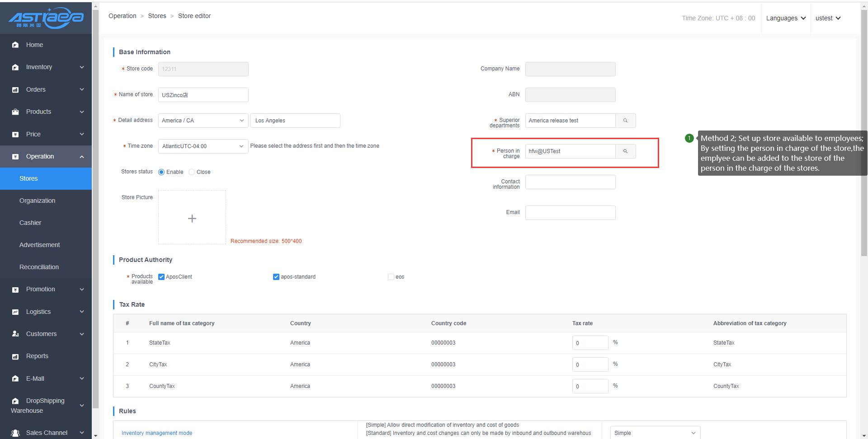Viewport: 868px width, 439px height.
Task: Click the Astiaea logo
Action: [46, 18]
